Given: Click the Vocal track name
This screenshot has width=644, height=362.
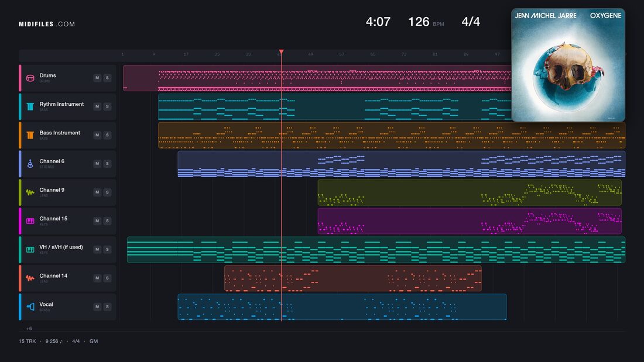Looking at the screenshot, I should click(46, 305).
